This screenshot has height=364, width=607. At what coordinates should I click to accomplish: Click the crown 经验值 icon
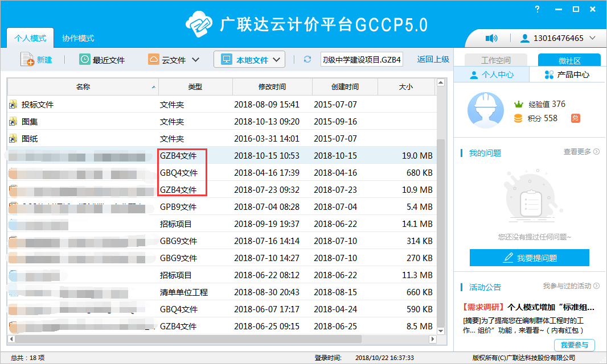[x=518, y=104]
